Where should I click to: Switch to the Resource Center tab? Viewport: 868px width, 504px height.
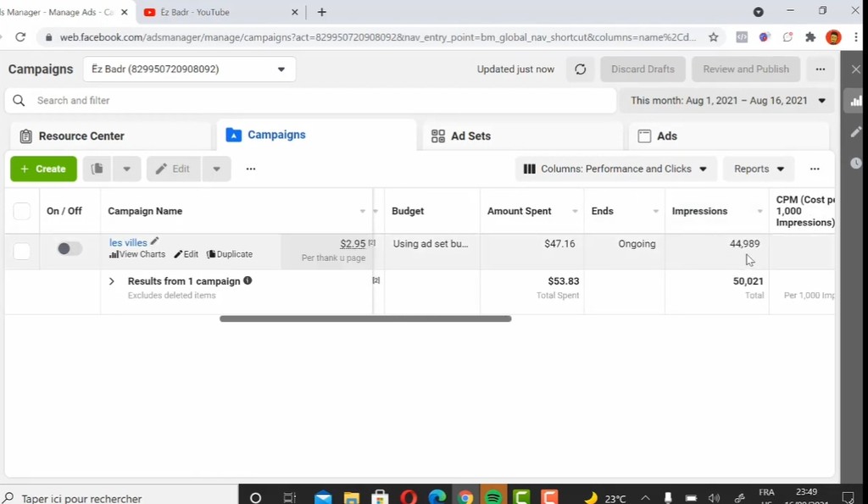111,136
